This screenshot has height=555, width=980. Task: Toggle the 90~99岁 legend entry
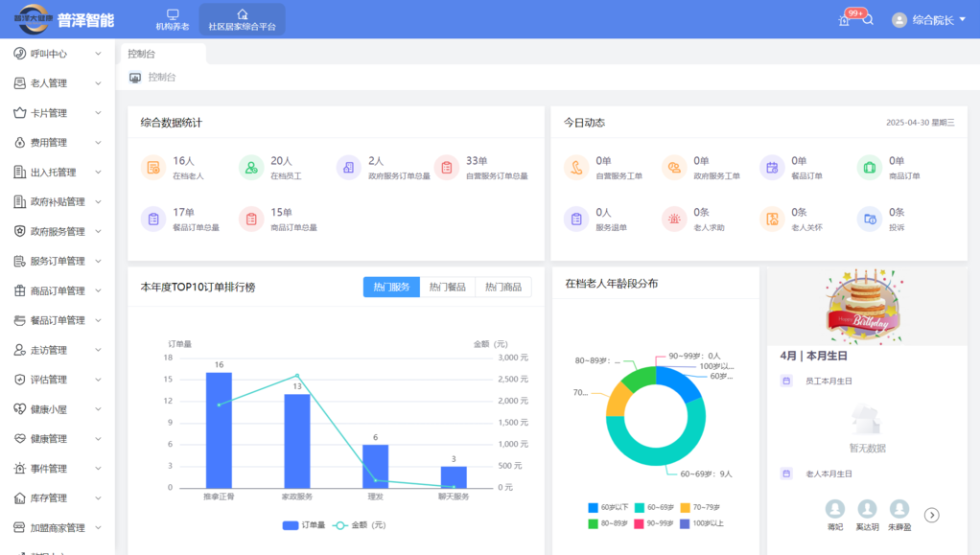click(x=654, y=523)
